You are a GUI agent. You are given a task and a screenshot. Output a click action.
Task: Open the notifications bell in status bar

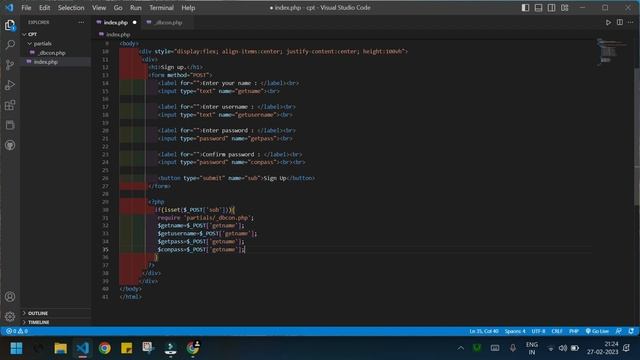[631, 331]
